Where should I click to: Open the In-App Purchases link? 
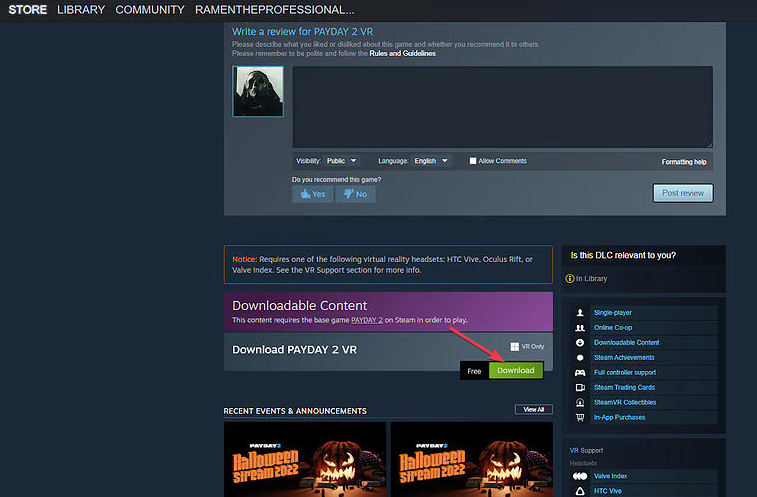619,417
